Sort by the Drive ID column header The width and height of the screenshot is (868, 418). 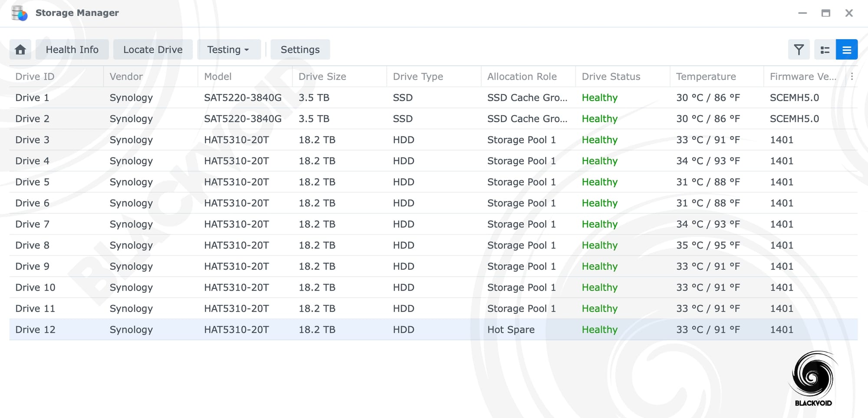pos(35,76)
